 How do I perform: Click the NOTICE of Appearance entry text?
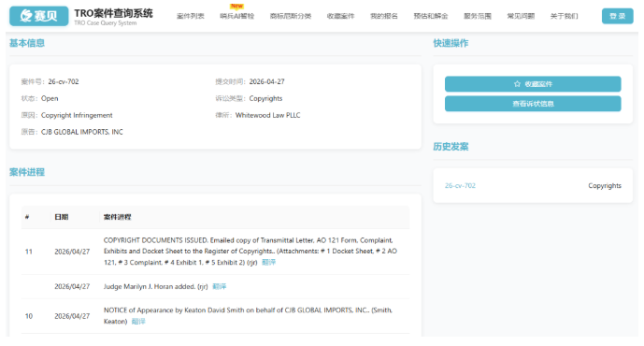click(248, 315)
